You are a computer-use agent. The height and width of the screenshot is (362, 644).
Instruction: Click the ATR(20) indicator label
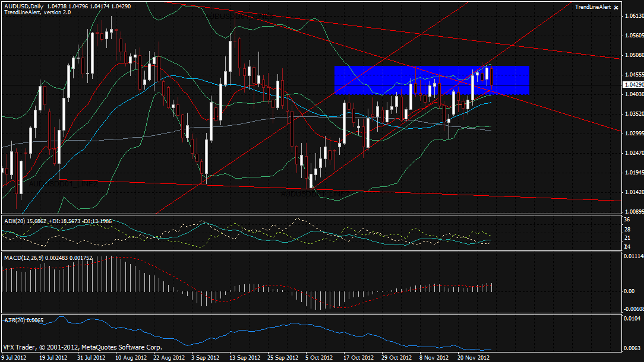point(14,321)
